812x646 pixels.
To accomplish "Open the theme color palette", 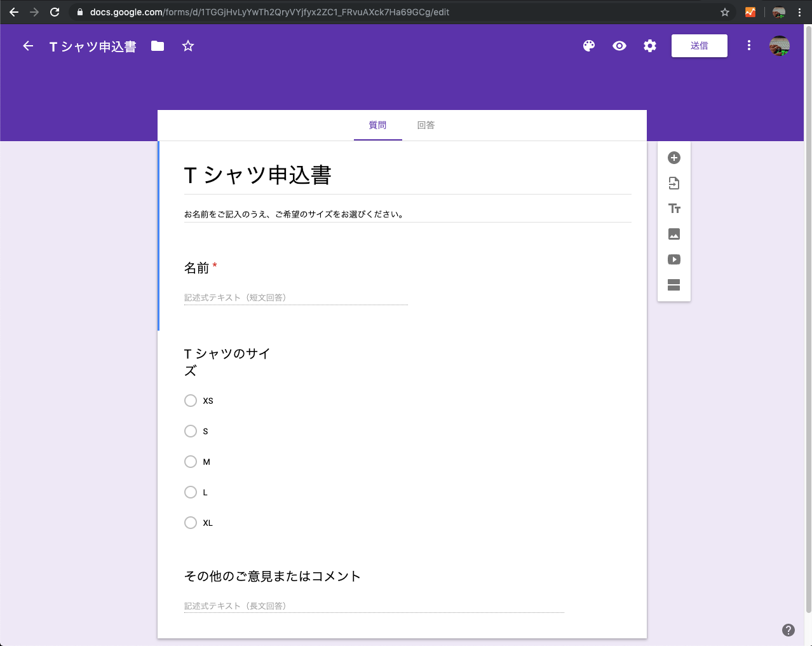I will click(x=588, y=45).
